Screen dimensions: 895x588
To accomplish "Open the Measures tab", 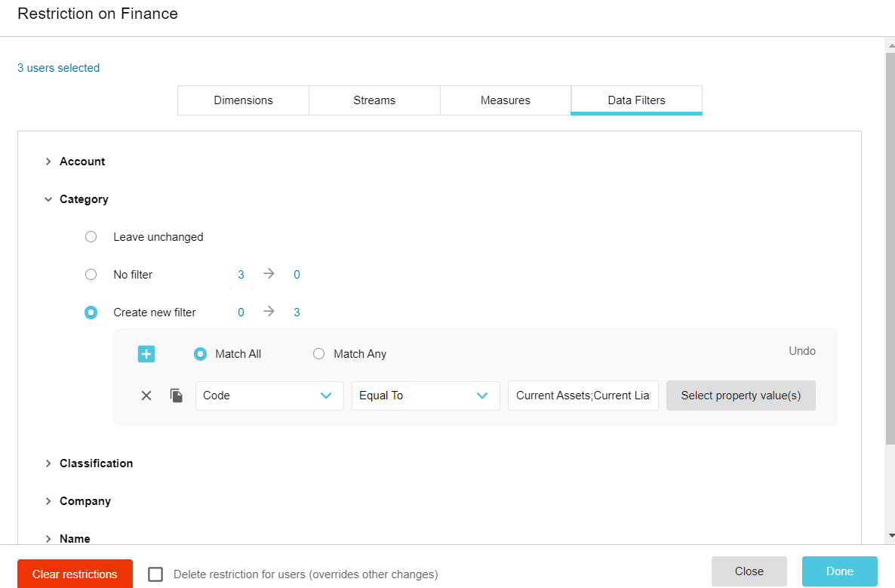I will [x=505, y=100].
